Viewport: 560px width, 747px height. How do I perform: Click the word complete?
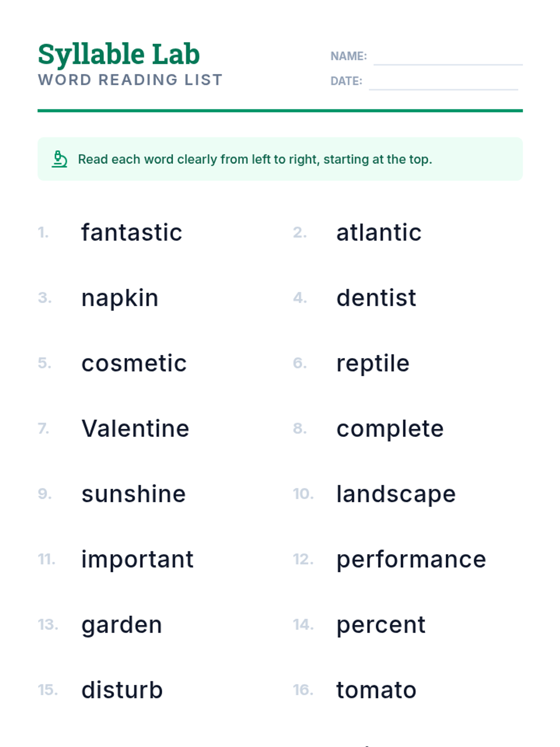tap(390, 429)
